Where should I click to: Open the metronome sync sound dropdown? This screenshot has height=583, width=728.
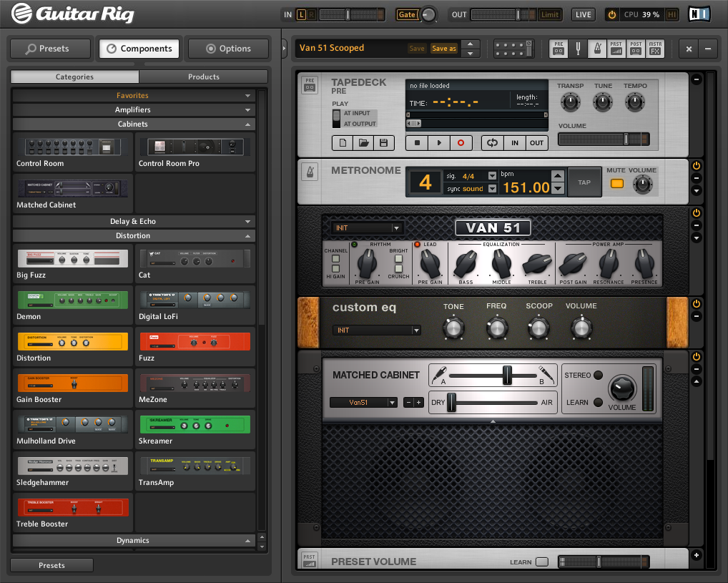click(x=492, y=189)
